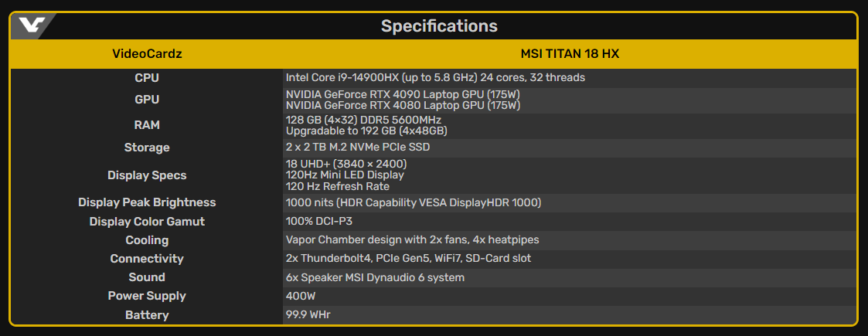Screen dimensions: 868x336
Task: Click the 99.9 WHr battery value
Action: tap(308, 315)
